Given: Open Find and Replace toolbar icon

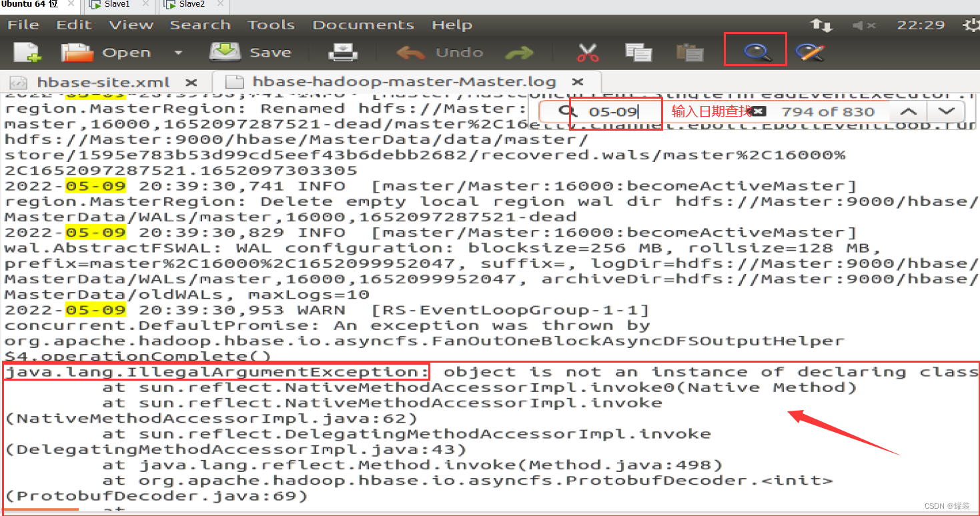Looking at the screenshot, I should click(811, 52).
